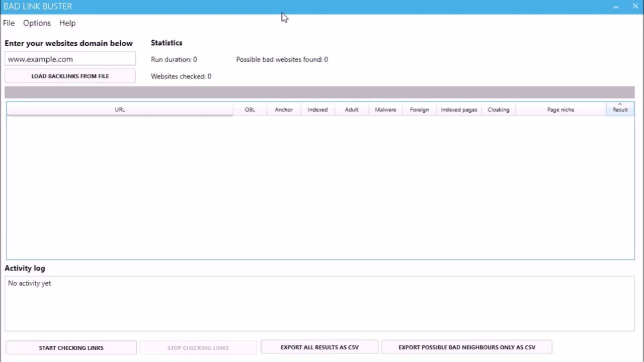Click Export Possible Bad Neighbours Only As CSV
This screenshot has width=644, height=362.
coord(467,347)
